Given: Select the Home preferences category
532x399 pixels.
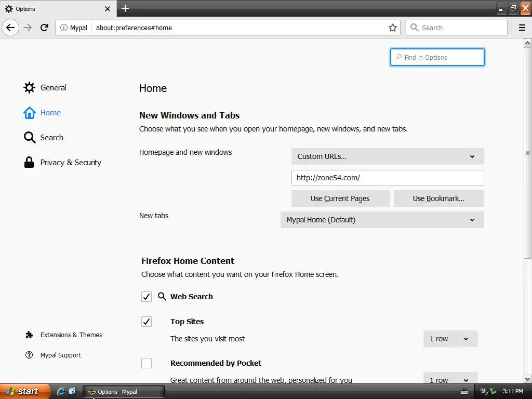Looking at the screenshot, I should (x=42, y=113).
